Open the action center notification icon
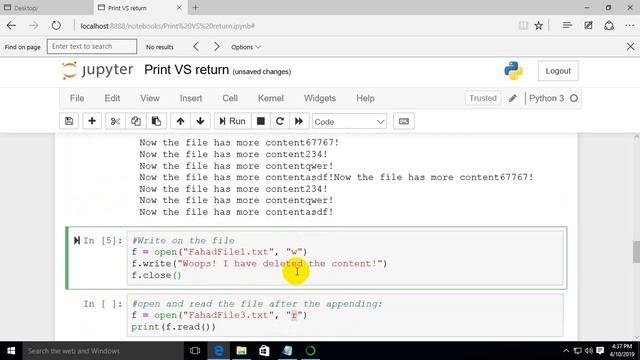 tap(600, 351)
